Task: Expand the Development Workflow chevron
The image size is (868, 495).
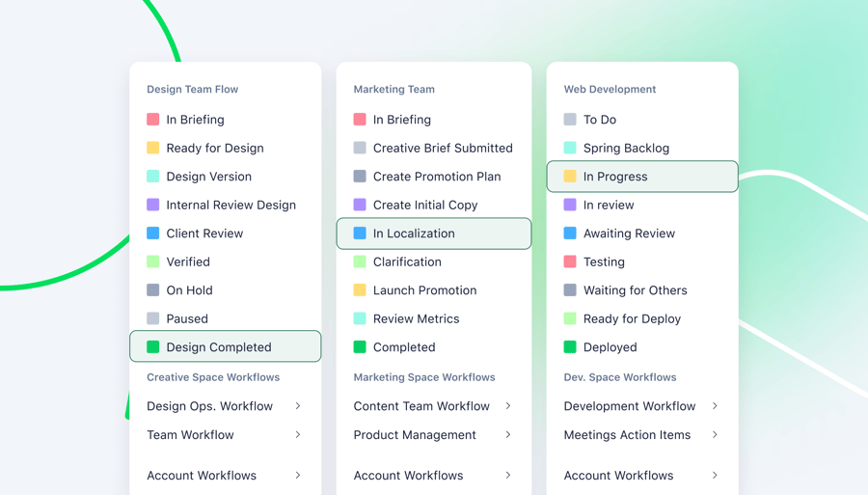Action: tap(716, 406)
